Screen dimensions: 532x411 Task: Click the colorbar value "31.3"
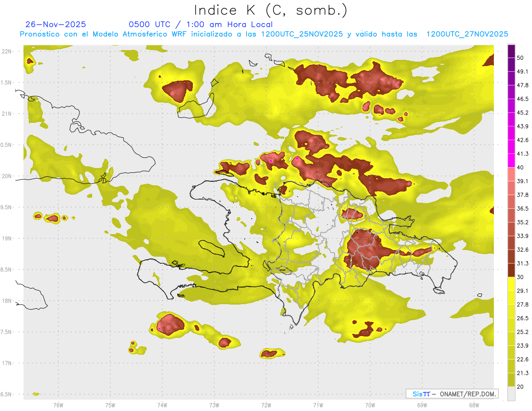pos(523,263)
